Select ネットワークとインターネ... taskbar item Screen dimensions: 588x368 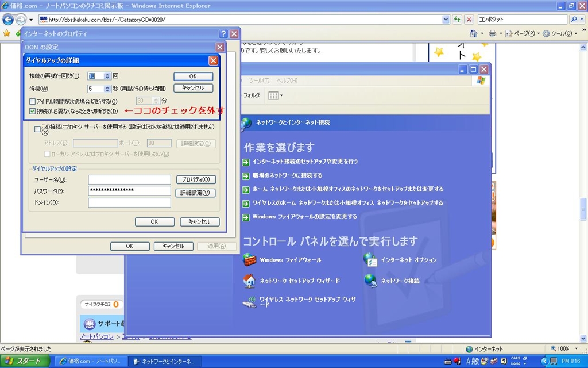coord(165,361)
